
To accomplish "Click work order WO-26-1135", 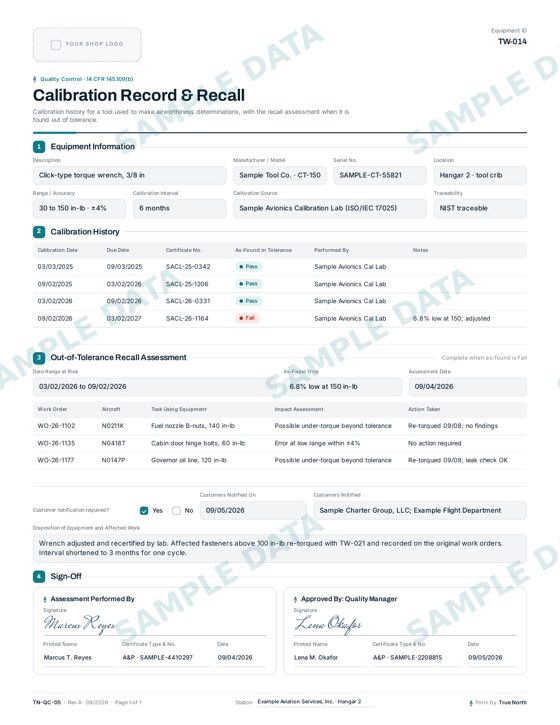I will point(56,443).
